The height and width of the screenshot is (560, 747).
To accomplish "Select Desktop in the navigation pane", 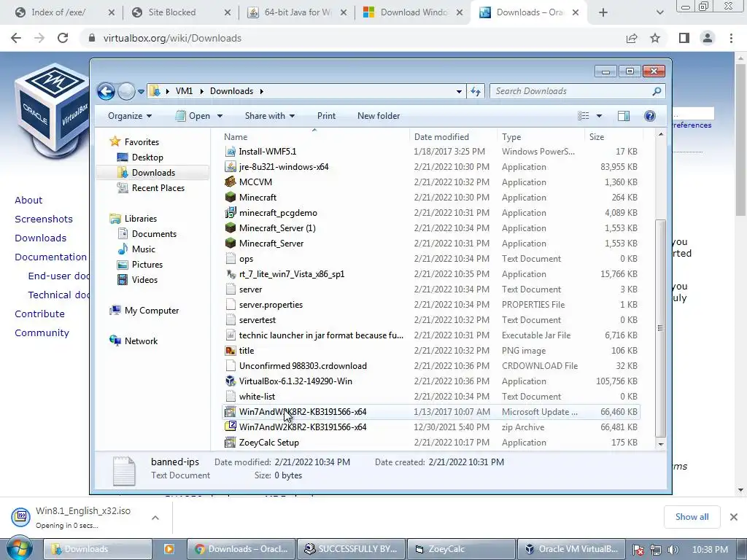I will (x=147, y=157).
